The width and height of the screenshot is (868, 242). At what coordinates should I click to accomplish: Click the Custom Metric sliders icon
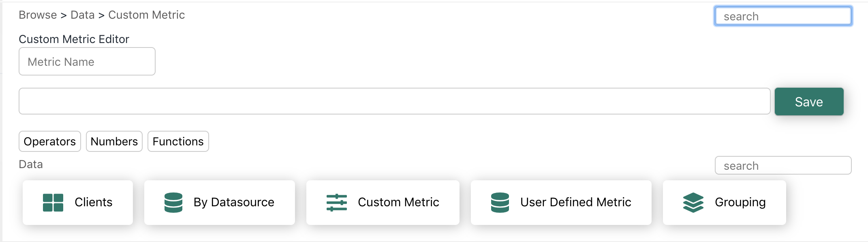[x=337, y=203]
